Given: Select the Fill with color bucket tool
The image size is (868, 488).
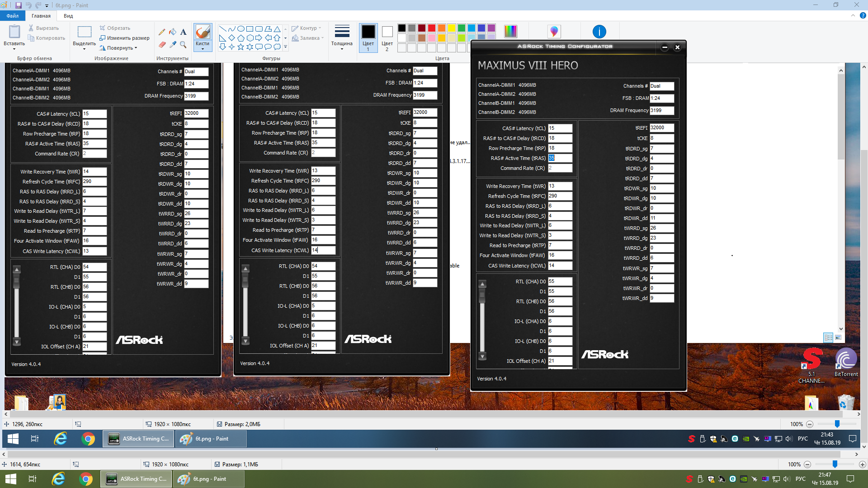Looking at the screenshot, I should tap(173, 32).
